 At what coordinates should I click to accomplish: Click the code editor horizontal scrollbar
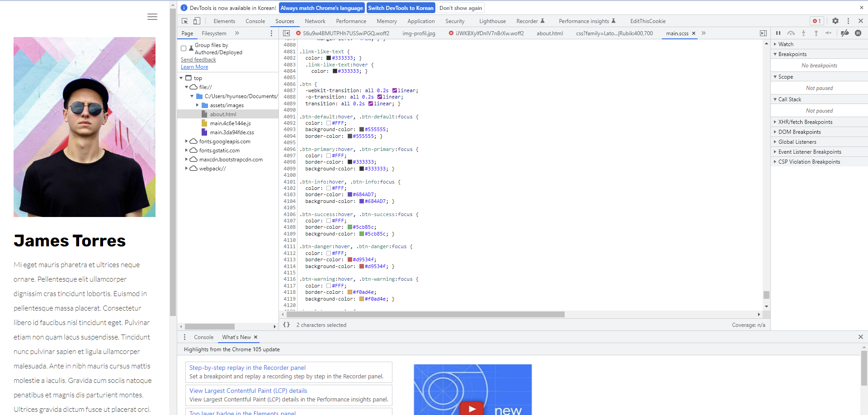point(425,314)
